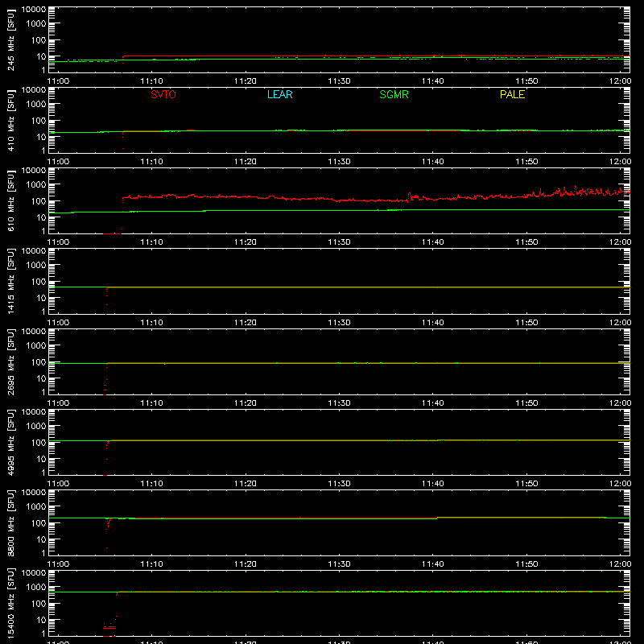Screen dimensions: 644x644
Task: Click the 11:50 tick label of the 410 MHz panel
Action: click(526, 162)
